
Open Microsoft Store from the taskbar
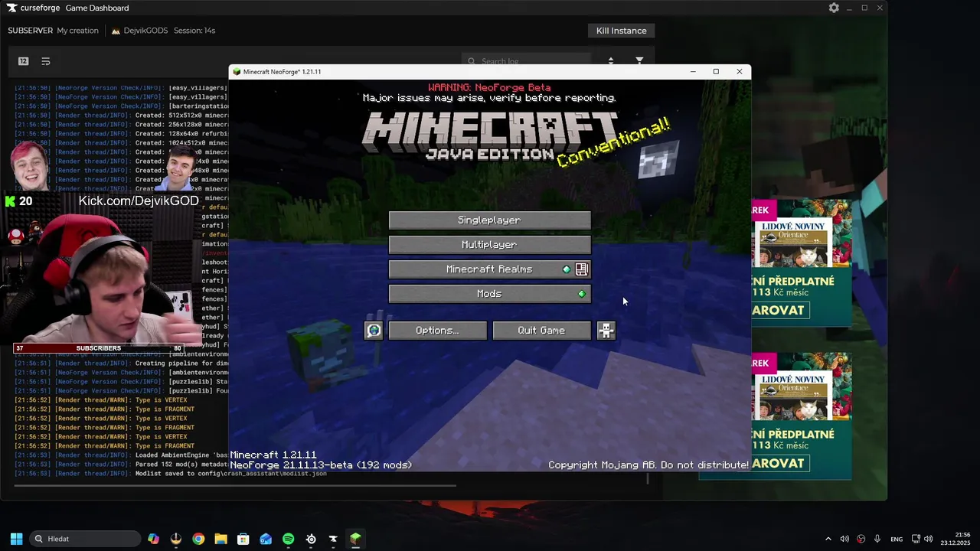pyautogui.click(x=243, y=539)
